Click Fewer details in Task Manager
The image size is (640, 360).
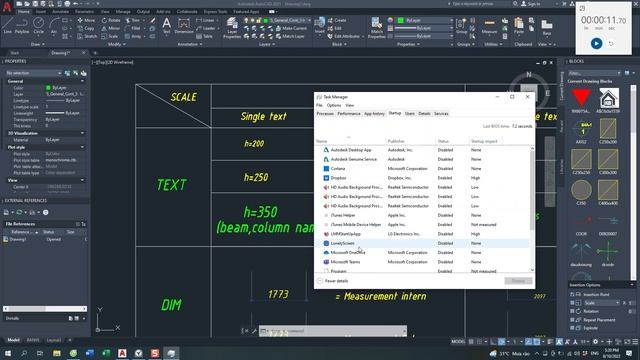coord(333,281)
